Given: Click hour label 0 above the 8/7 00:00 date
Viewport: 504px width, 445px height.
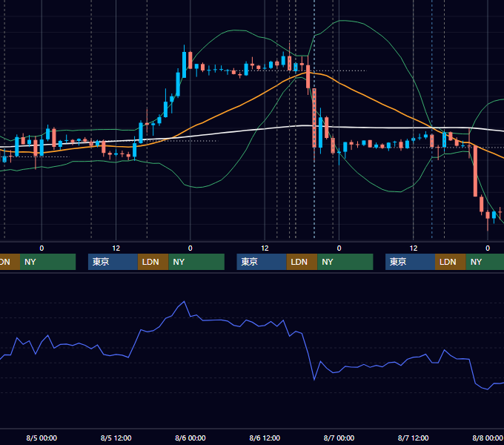Looking at the screenshot, I should click(x=339, y=248).
